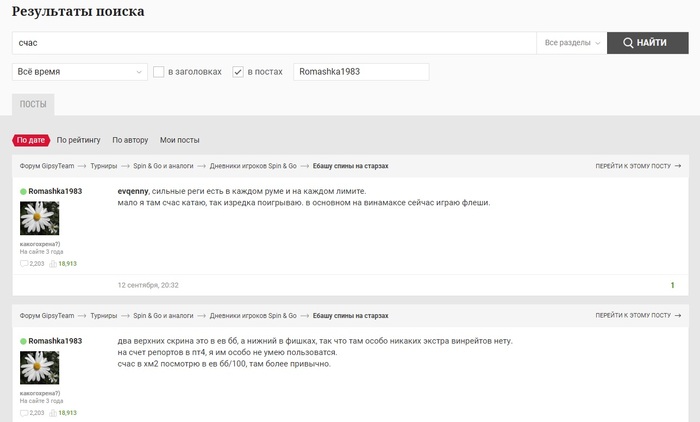The width and height of the screenshot is (700, 422).
Task: Open "Форум GipsyTeam" breadcrumb in first post
Action: 47,166
